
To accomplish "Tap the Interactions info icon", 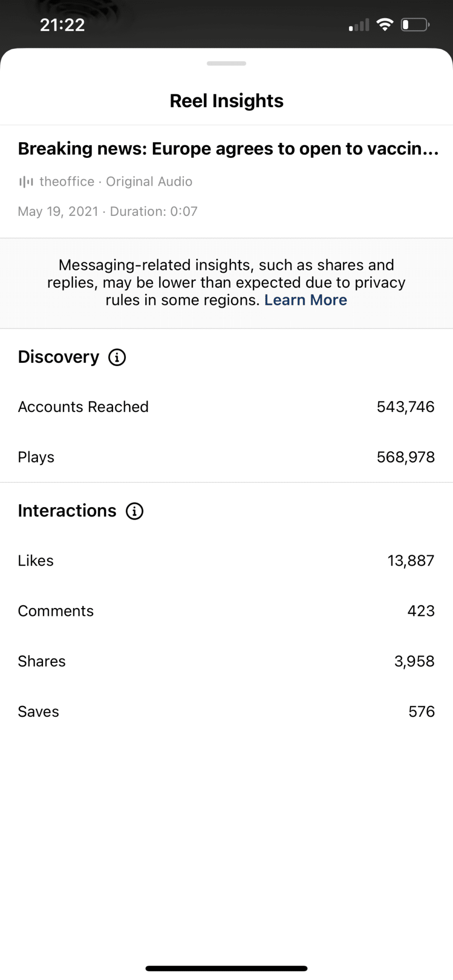I will (135, 511).
